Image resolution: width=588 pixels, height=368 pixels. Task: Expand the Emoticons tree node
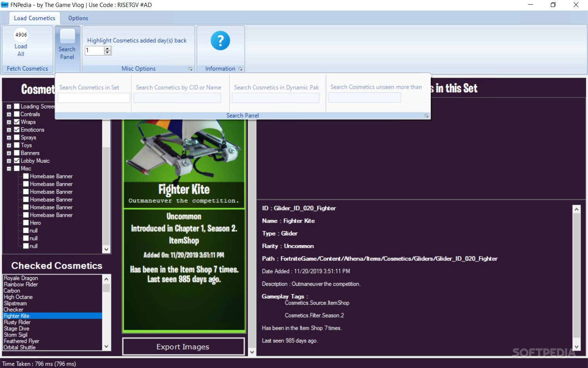(x=9, y=130)
